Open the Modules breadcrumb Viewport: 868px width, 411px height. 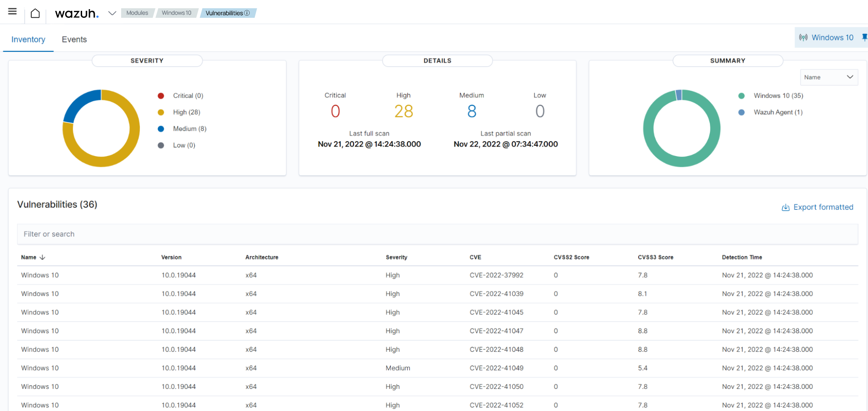pos(137,13)
